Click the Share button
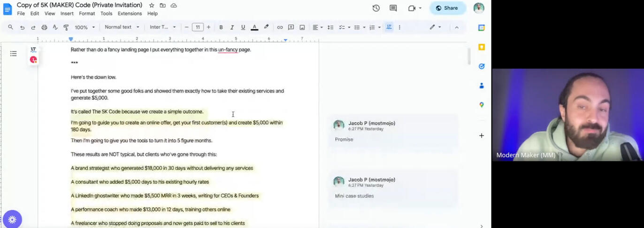Screen dimensions: 644x228 coord(447,8)
